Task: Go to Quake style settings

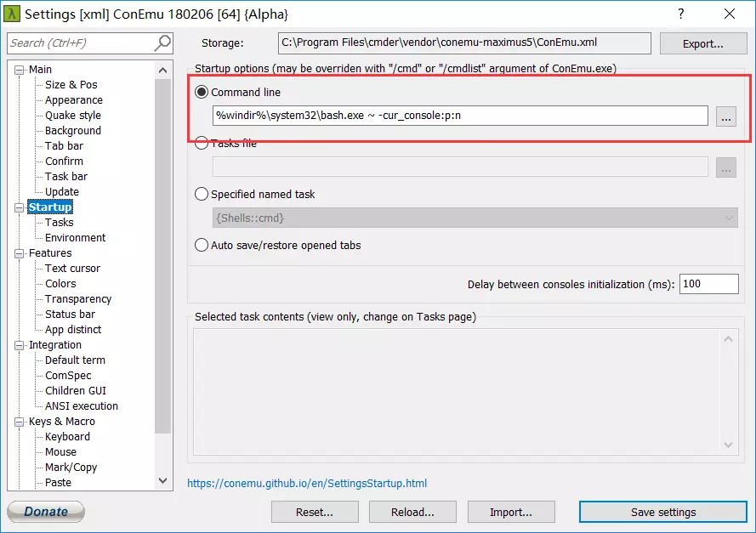Action: (73, 116)
